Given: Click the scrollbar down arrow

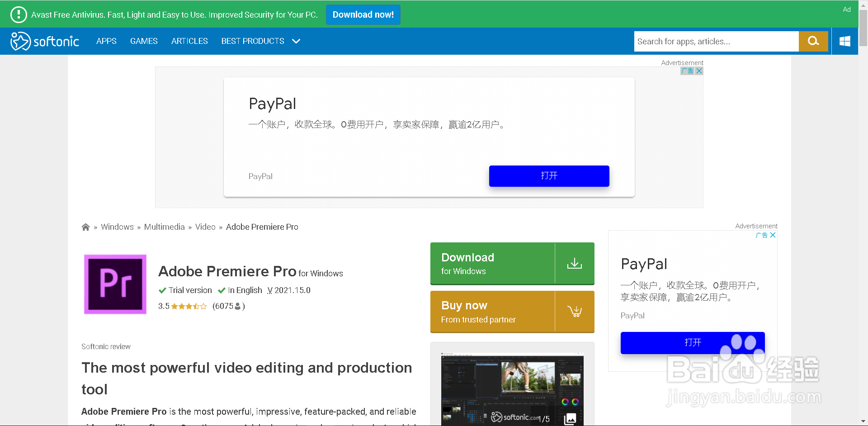Looking at the screenshot, I should click(x=863, y=421).
